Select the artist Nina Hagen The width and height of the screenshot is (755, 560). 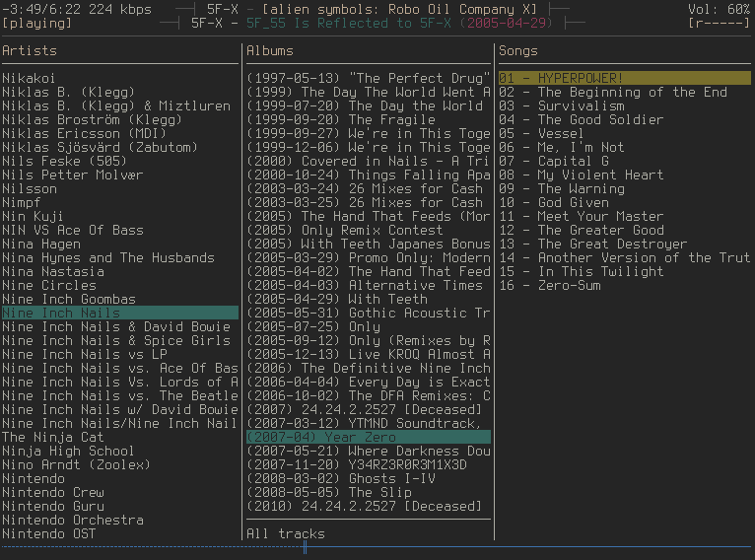[x=41, y=244]
